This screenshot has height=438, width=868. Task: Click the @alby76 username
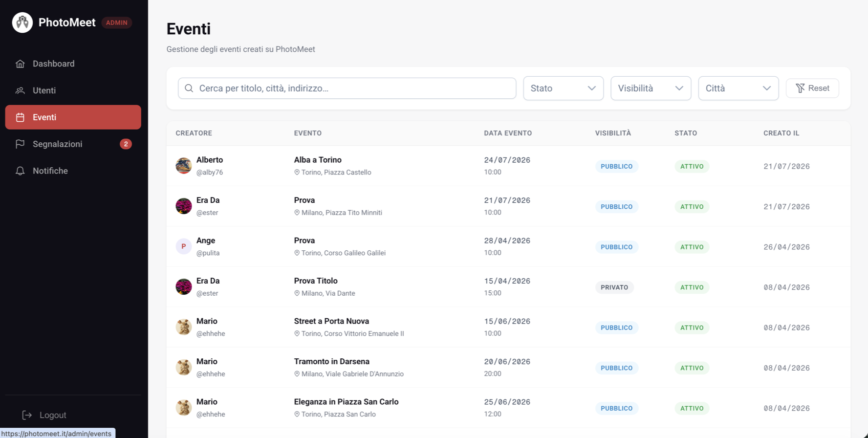(210, 172)
